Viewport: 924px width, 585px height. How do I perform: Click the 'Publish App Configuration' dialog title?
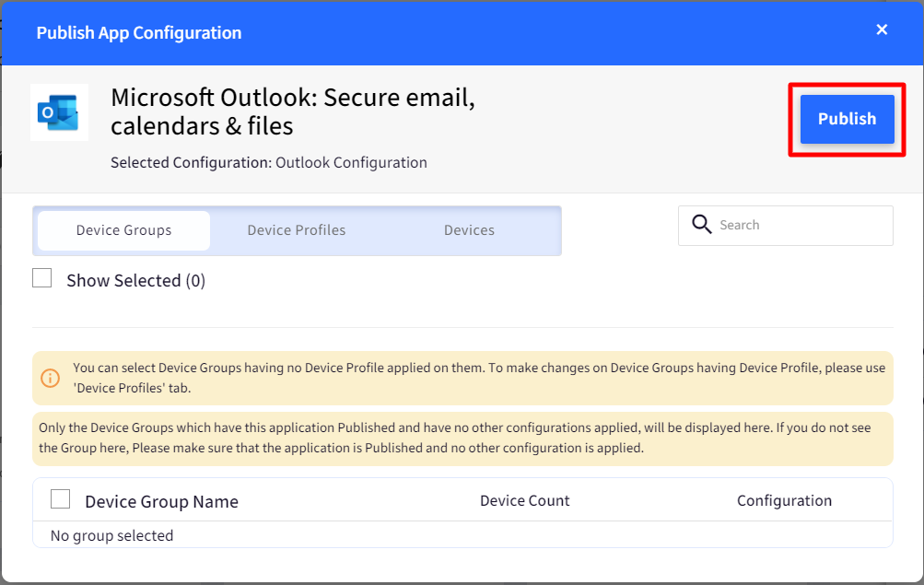[x=139, y=33]
